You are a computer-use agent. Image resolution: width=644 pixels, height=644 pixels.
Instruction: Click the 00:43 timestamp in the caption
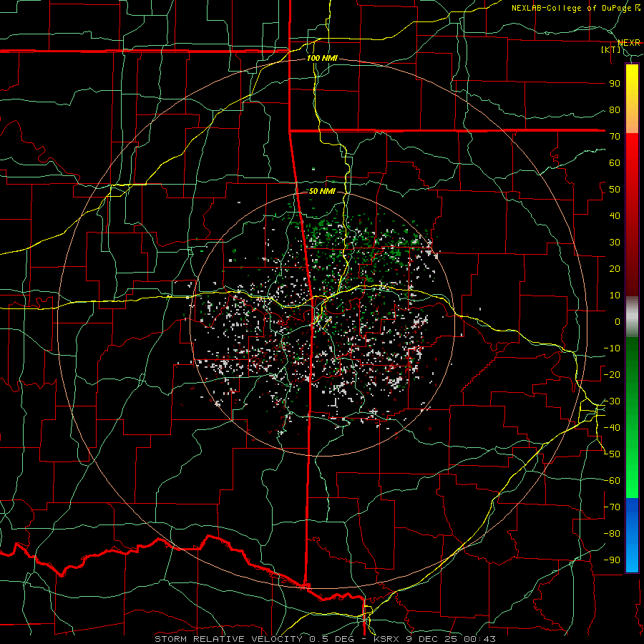479,639
